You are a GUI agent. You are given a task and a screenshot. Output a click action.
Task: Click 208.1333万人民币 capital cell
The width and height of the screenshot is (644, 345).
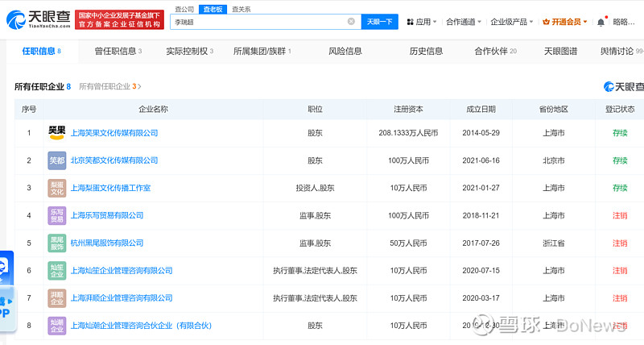click(408, 133)
